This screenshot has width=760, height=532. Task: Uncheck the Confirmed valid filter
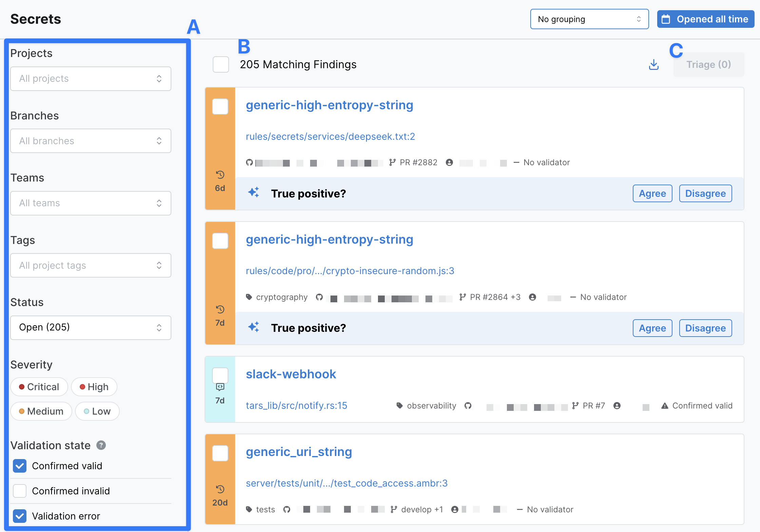click(19, 466)
